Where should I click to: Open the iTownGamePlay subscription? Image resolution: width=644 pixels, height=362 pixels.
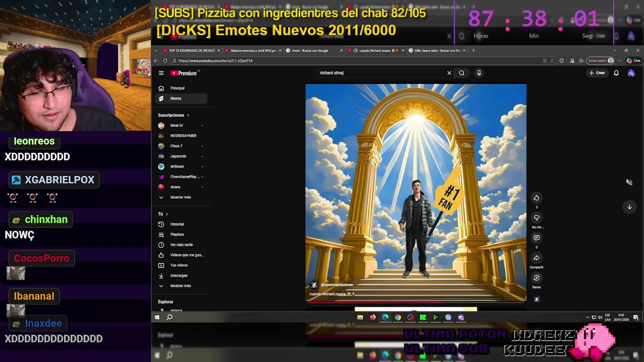(181, 176)
